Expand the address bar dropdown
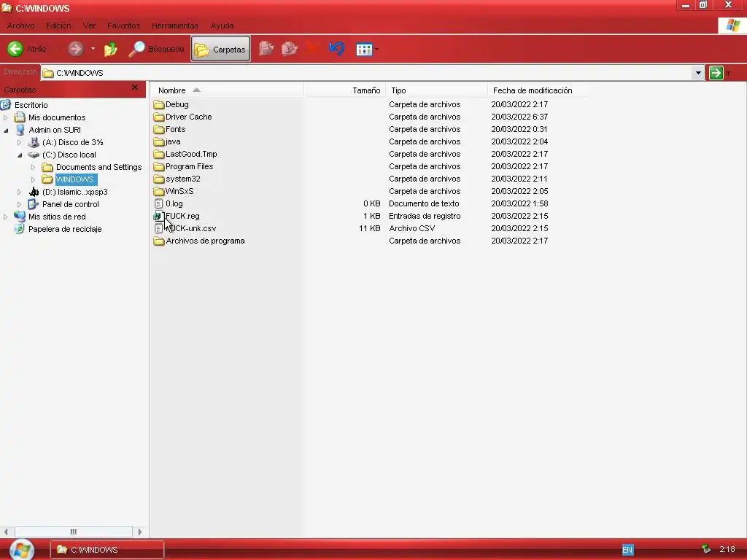Image resolution: width=747 pixels, height=560 pixels. [x=698, y=73]
